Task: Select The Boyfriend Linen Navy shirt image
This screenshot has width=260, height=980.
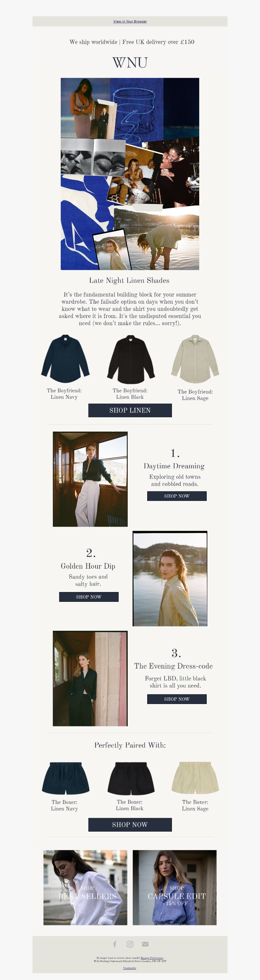Action: tap(65, 358)
